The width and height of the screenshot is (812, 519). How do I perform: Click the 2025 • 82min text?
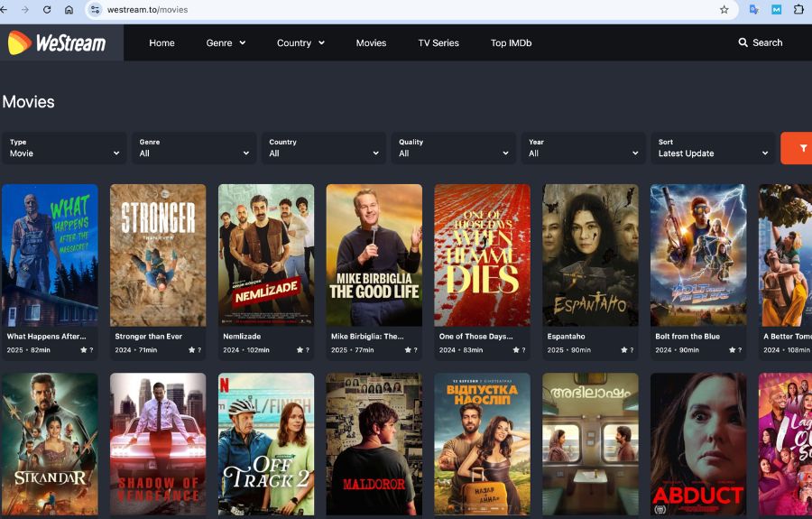pos(29,350)
